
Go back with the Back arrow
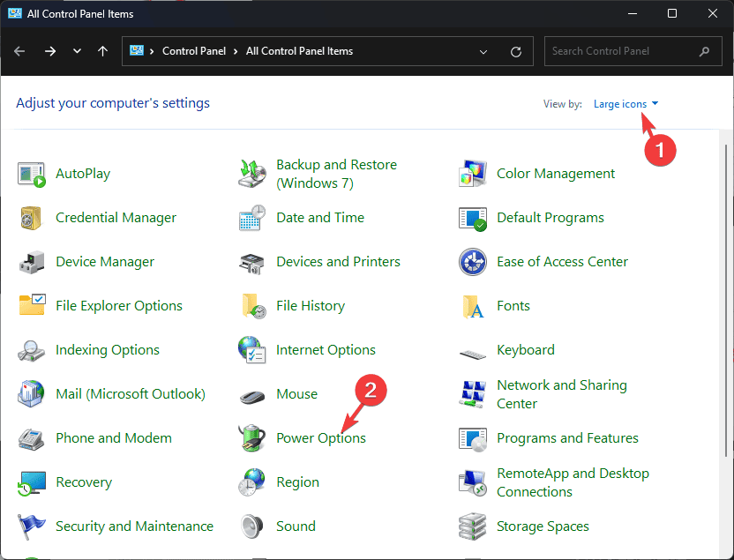tap(19, 51)
